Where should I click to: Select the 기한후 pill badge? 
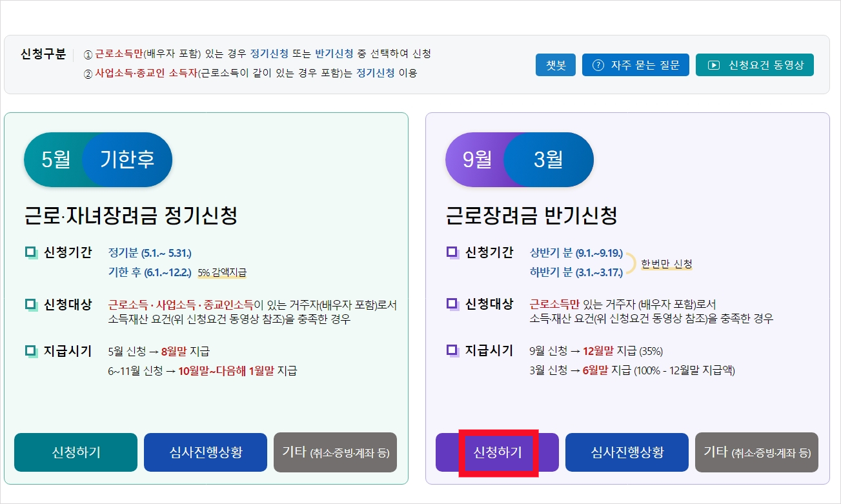coord(128,159)
